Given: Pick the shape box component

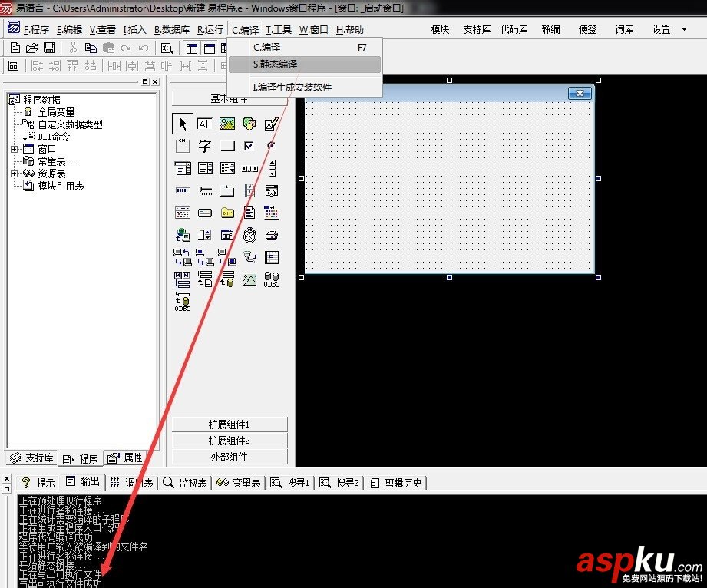Looking at the screenshot, I should point(249,124).
